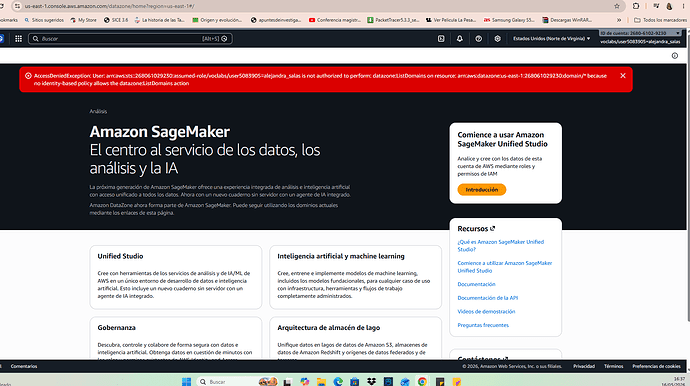Open the Origen y evolución bookmark
This screenshot has height=386, width=690.
pos(217,20)
